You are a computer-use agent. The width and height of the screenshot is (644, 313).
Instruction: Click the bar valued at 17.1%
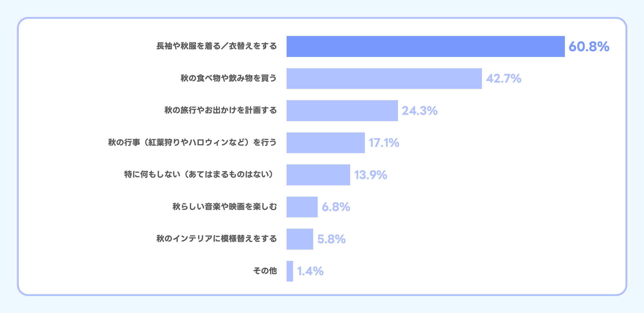325,143
